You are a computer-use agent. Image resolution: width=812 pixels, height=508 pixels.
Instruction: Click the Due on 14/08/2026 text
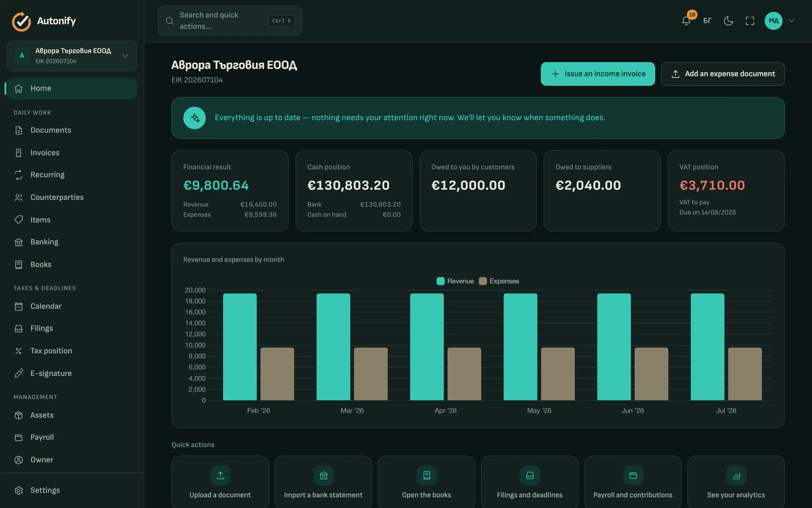click(x=708, y=212)
